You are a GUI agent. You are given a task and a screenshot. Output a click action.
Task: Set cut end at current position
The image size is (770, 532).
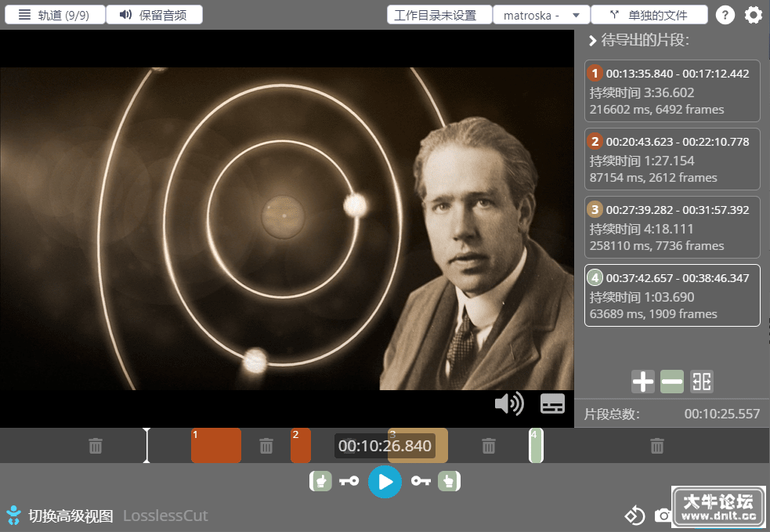449,481
